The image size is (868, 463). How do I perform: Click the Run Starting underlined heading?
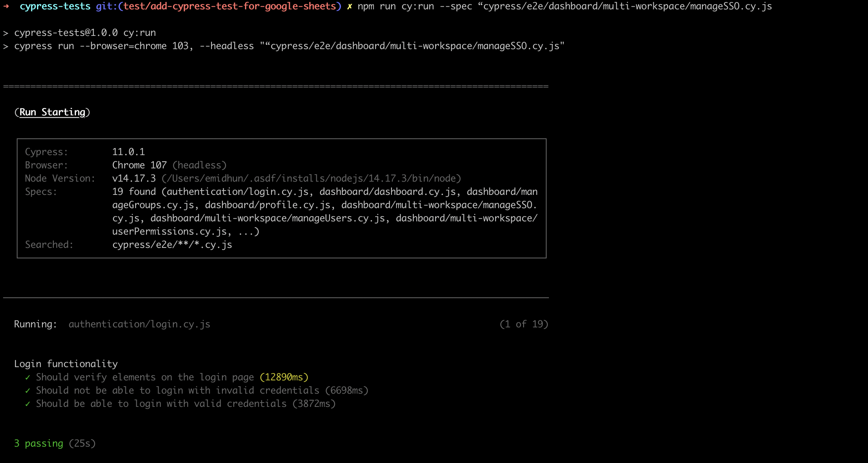tap(52, 112)
